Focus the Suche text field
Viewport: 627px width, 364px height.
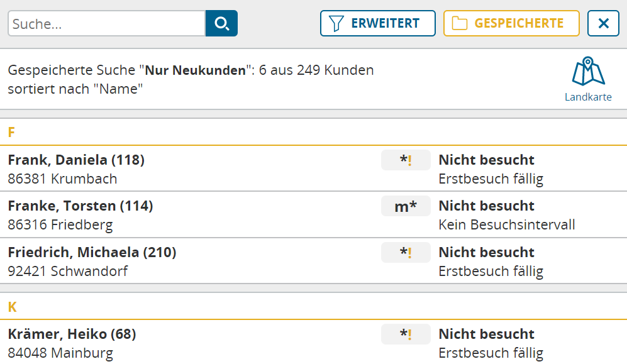pos(107,23)
